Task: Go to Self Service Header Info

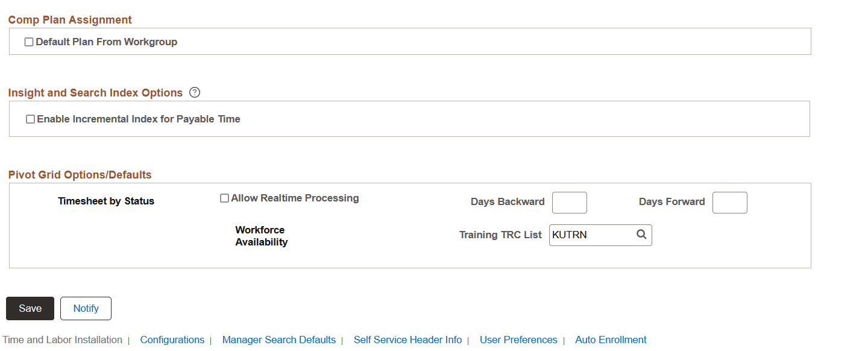Action: (x=407, y=340)
